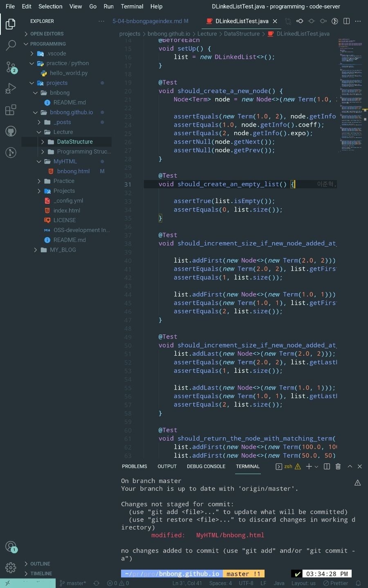
Task: Split the terminal panel
Action: [x=327, y=466]
